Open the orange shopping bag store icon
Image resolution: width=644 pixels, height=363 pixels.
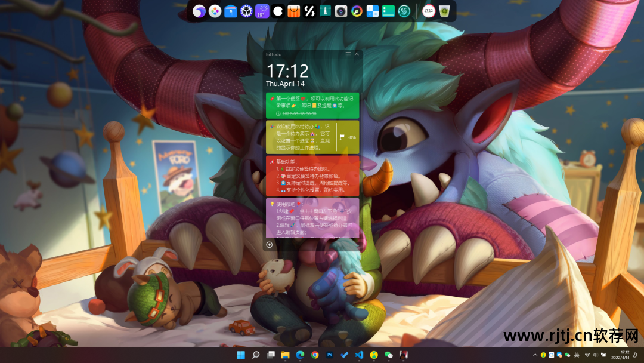(293, 11)
